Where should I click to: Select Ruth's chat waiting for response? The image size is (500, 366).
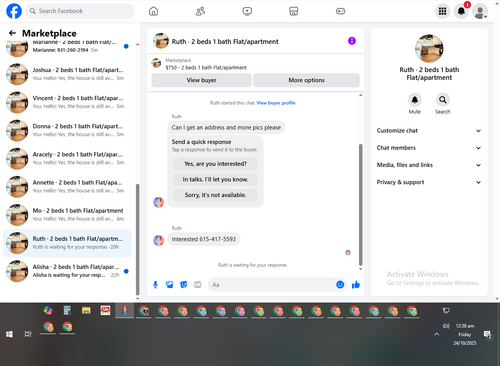67,243
